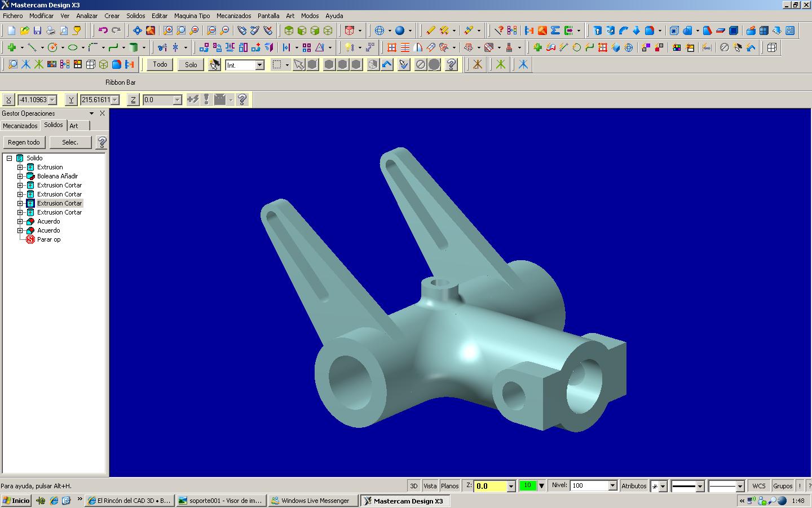Click the green plus Create point icon

coord(11,47)
